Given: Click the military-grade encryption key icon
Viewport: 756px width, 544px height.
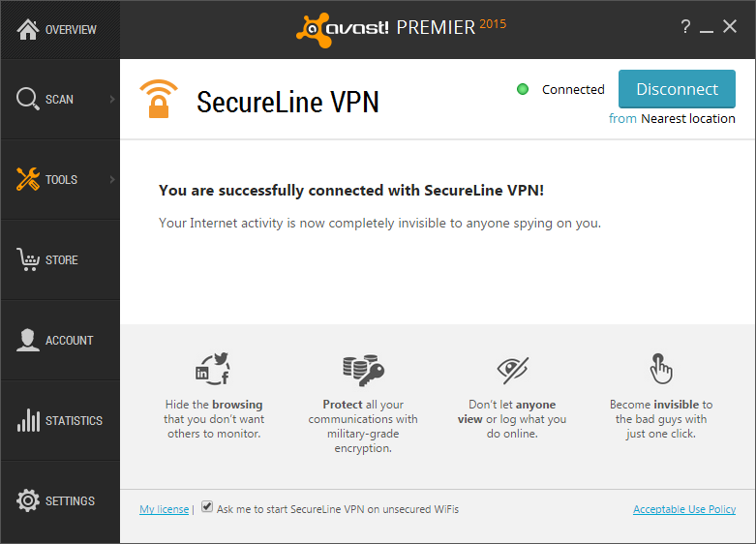Looking at the screenshot, I should (362, 369).
